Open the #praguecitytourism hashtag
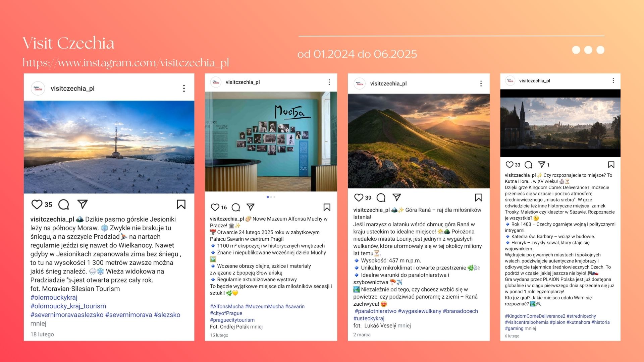 click(x=232, y=320)
